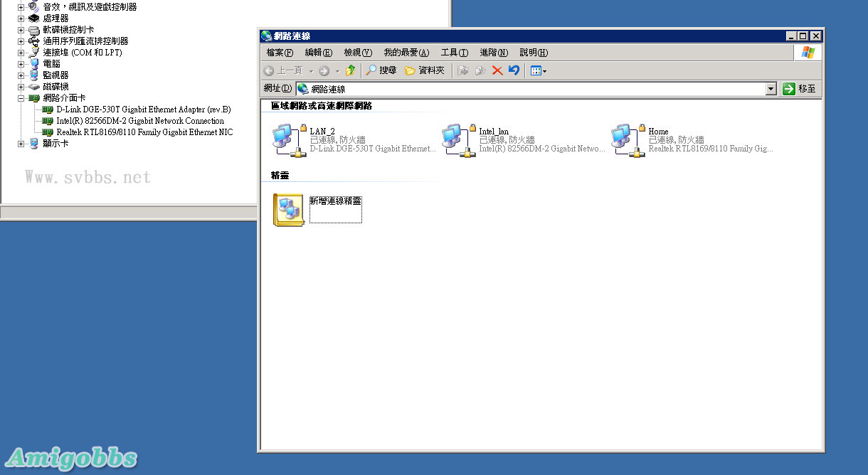
Task: Click the Up one level folder icon
Action: click(350, 70)
